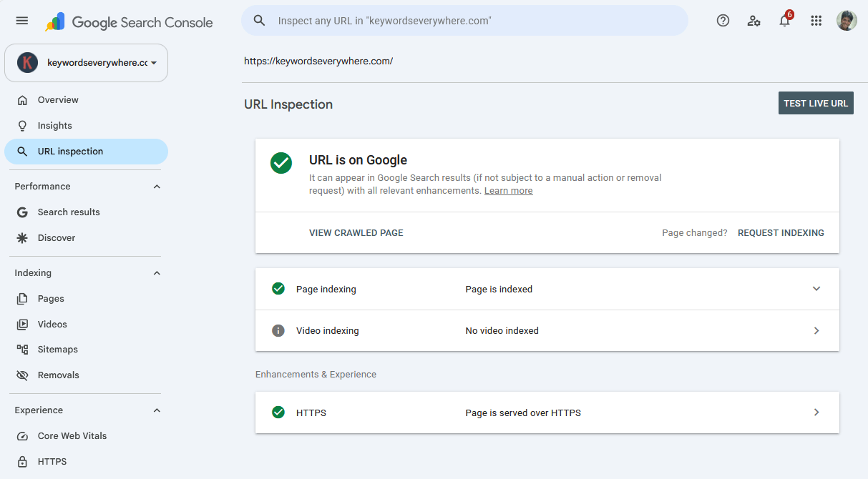Click the Pages documents icon

pyautogui.click(x=23, y=299)
